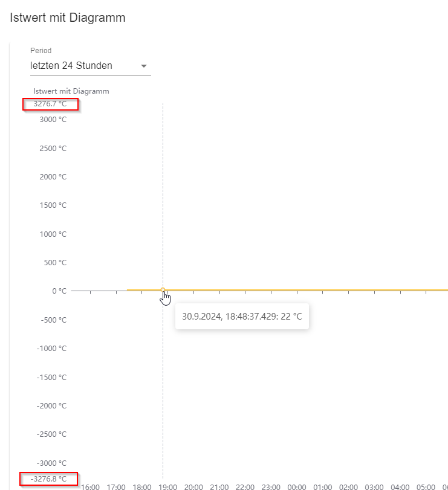Click the -3276.8 °C minimum axis label

coord(49,479)
